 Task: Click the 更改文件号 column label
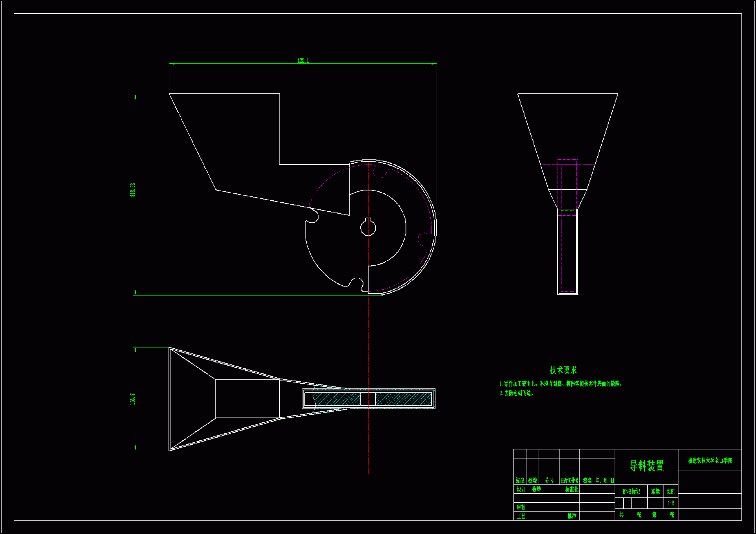pos(569,480)
